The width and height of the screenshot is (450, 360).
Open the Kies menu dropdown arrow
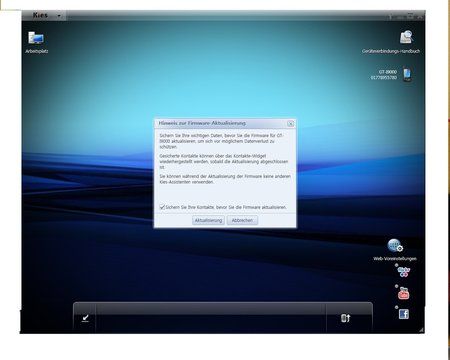[59, 16]
